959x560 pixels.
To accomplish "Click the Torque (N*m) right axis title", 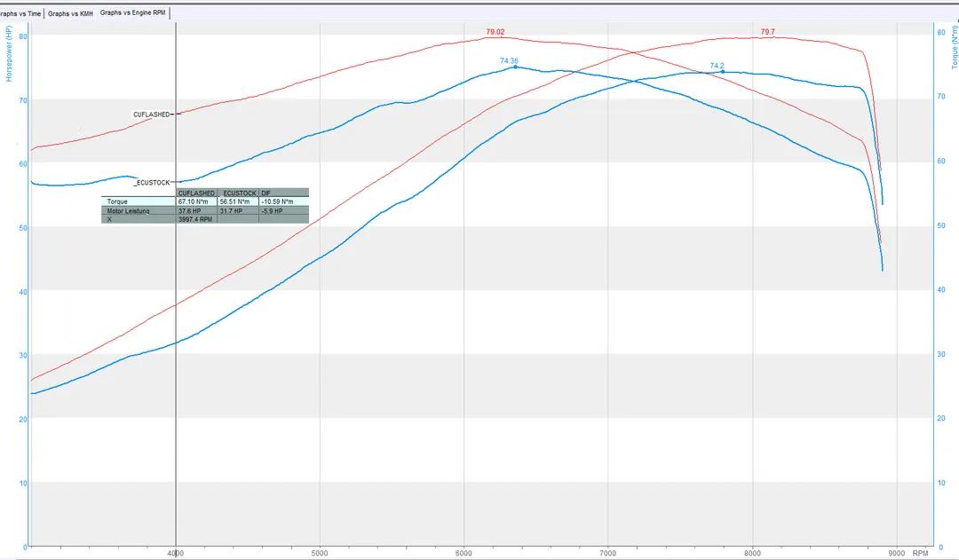I will pos(954,46).
